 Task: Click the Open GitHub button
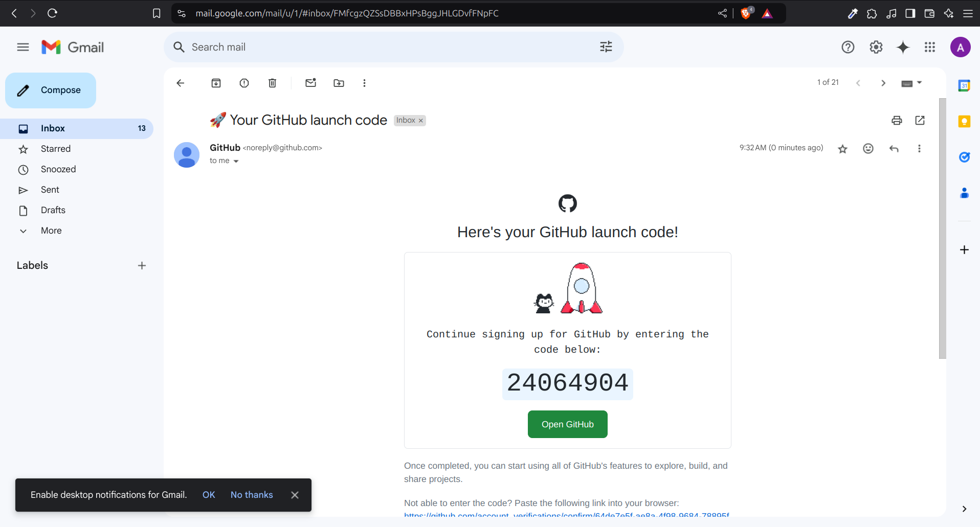pos(567,424)
